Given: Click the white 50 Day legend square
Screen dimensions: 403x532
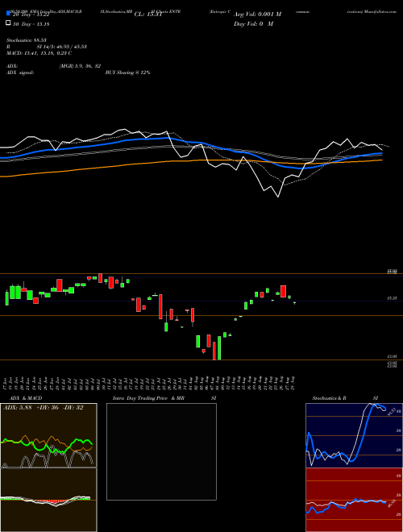Looking at the screenshot, I should pos(8,23).
